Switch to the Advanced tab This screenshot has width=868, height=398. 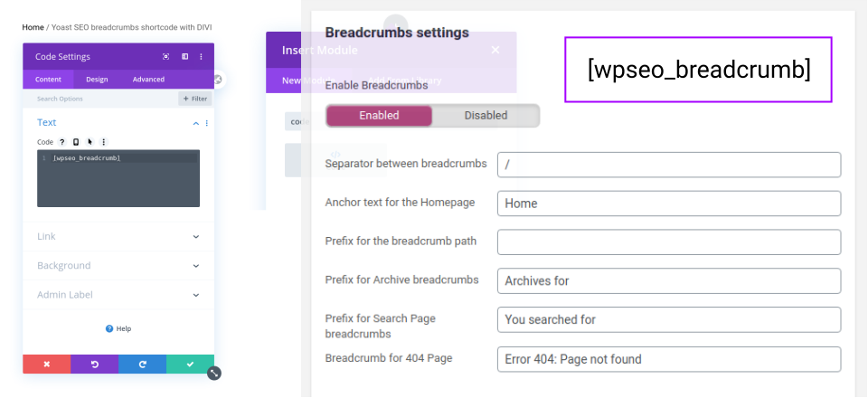pyautogui.click(x=148, y=80)
